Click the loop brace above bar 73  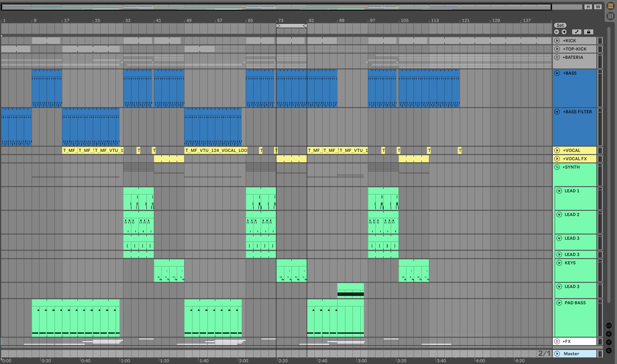[x=291, y=26]
